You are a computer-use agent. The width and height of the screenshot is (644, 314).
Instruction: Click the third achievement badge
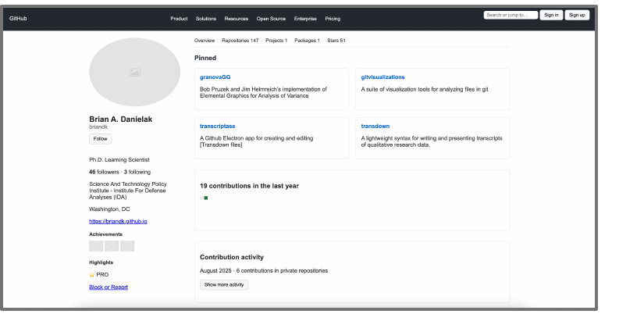pos(127,246)
